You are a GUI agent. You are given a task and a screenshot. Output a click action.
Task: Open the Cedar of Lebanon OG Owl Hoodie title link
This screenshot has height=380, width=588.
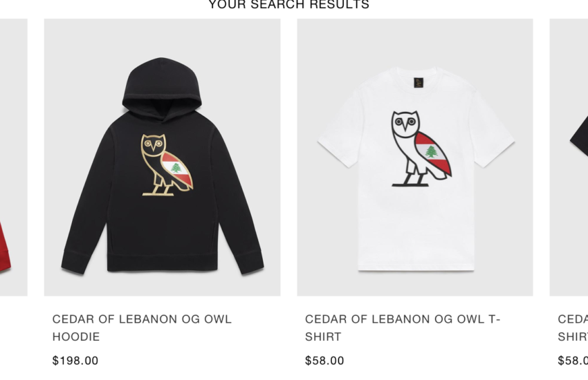(x=142, y=327)
